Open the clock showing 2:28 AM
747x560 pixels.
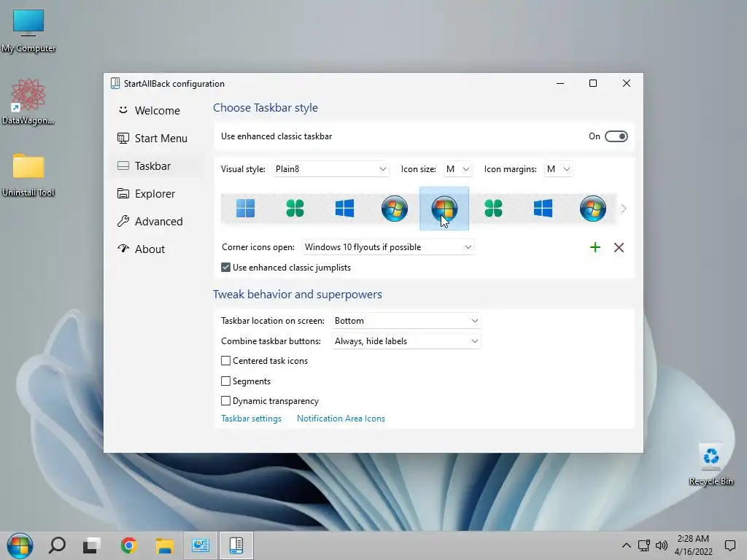(693, 545)
